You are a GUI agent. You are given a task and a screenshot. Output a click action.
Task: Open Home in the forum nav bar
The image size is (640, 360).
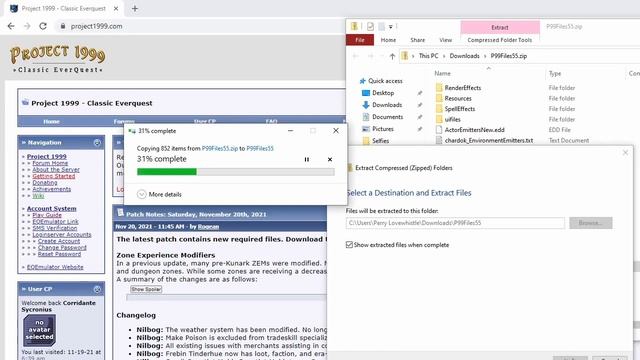pyautogui.click(x=51, y=122)
